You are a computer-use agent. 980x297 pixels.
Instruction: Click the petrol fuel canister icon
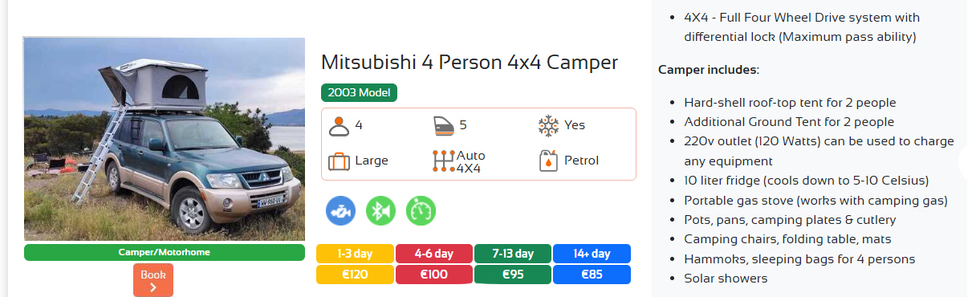coord(548,161)
